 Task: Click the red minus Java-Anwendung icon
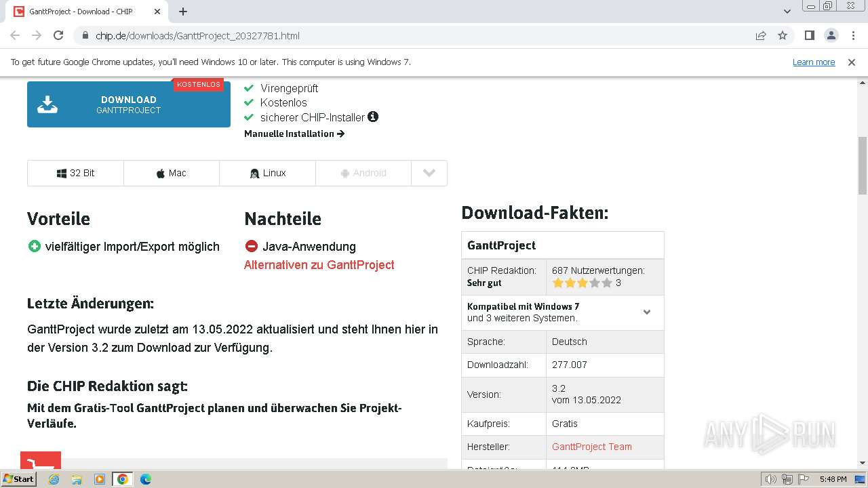[x=252, y=246]
